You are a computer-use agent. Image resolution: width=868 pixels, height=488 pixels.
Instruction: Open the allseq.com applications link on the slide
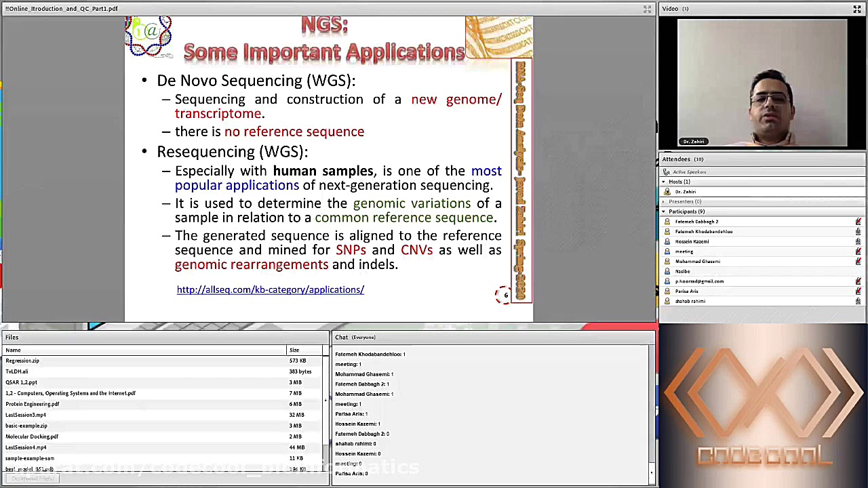[270, 290]
